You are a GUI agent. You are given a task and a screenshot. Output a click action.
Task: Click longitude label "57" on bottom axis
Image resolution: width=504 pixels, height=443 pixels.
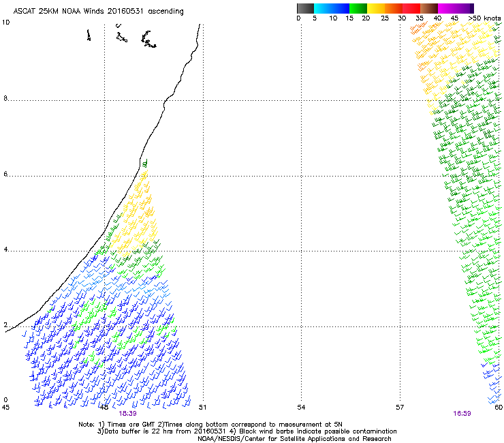tap(400, 408)
